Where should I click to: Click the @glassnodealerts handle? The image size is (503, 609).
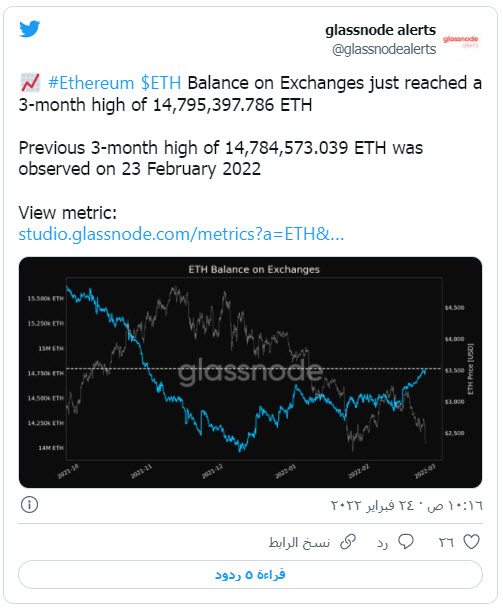pyautogui.click(x=384, y=49)
